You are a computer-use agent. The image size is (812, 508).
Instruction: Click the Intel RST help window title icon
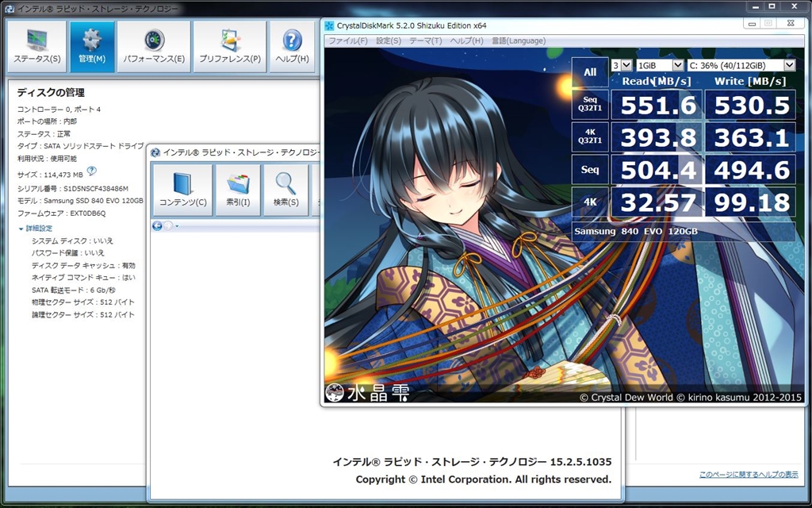click(x=155, y=152)
